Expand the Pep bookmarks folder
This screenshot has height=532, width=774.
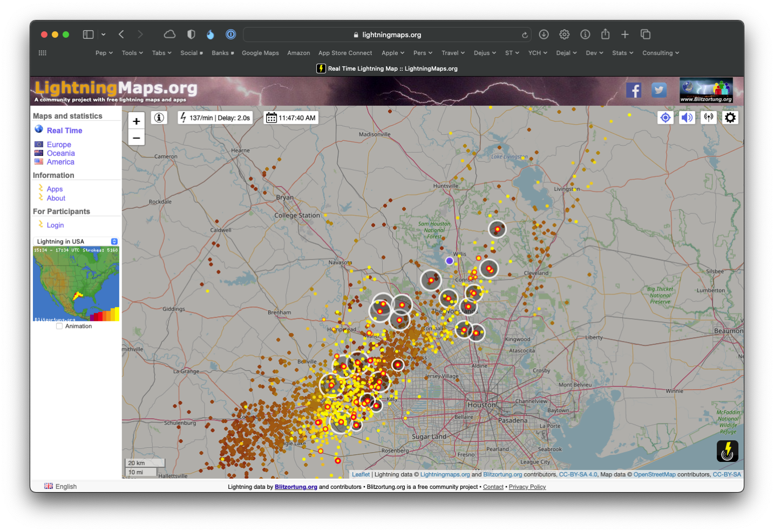click(x=104, y=53)
